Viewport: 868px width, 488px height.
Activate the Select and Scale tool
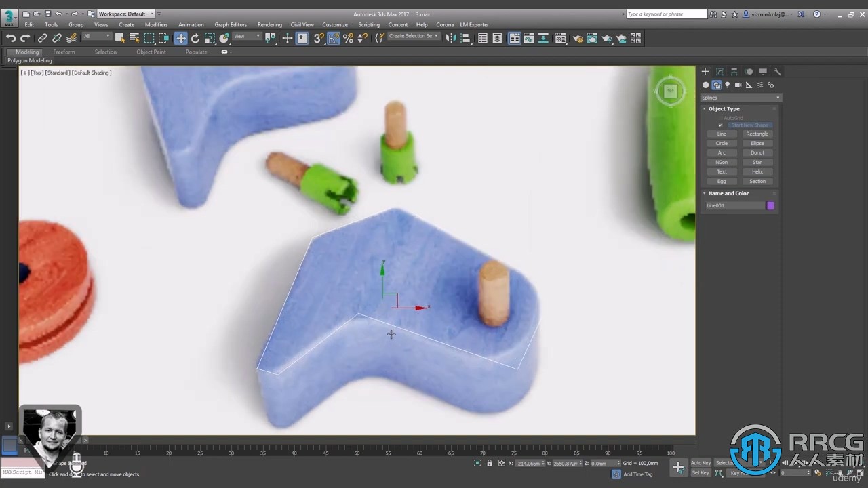click(x=210, y=39)
